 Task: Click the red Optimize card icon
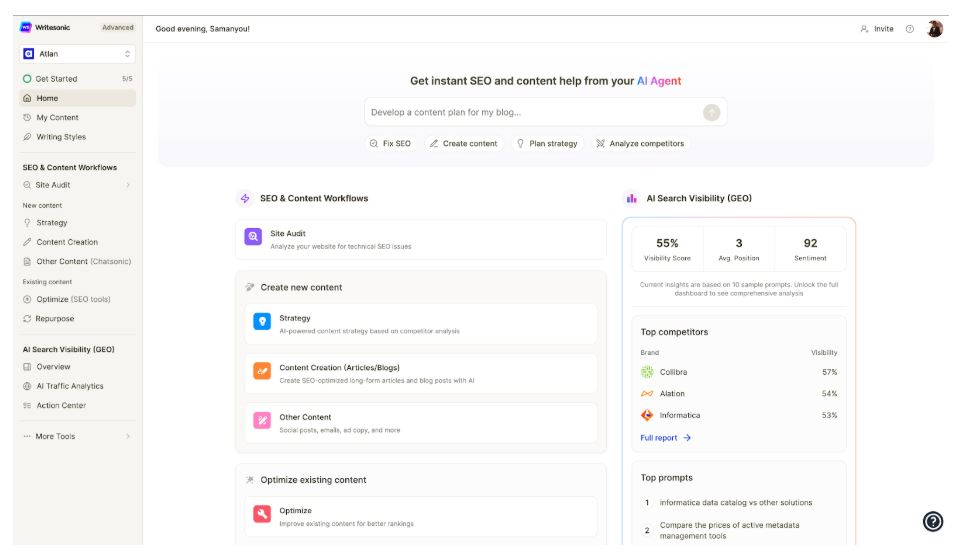(x=262, y=514)
